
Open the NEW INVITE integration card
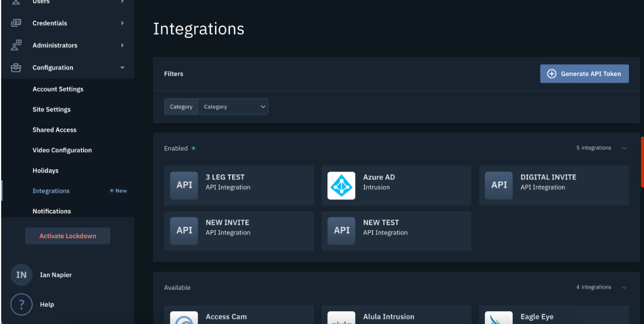[x=239, y=231]
